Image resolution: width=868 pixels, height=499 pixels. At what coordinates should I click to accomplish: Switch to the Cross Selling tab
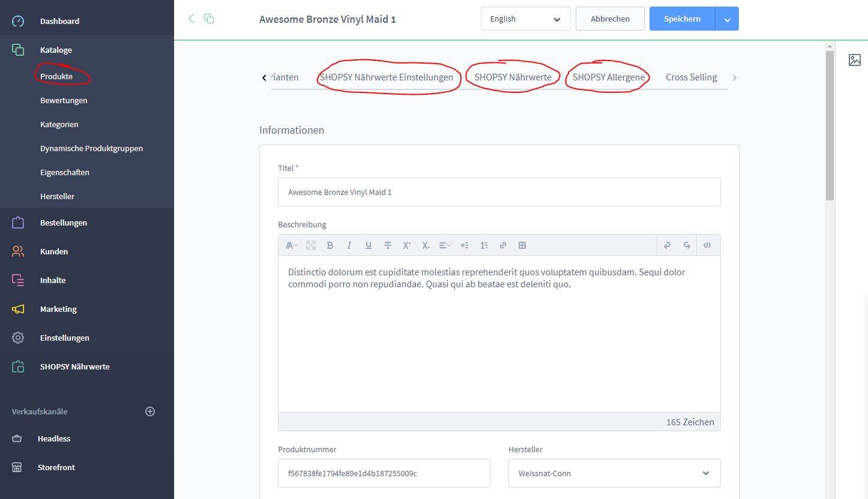(691, 77)
